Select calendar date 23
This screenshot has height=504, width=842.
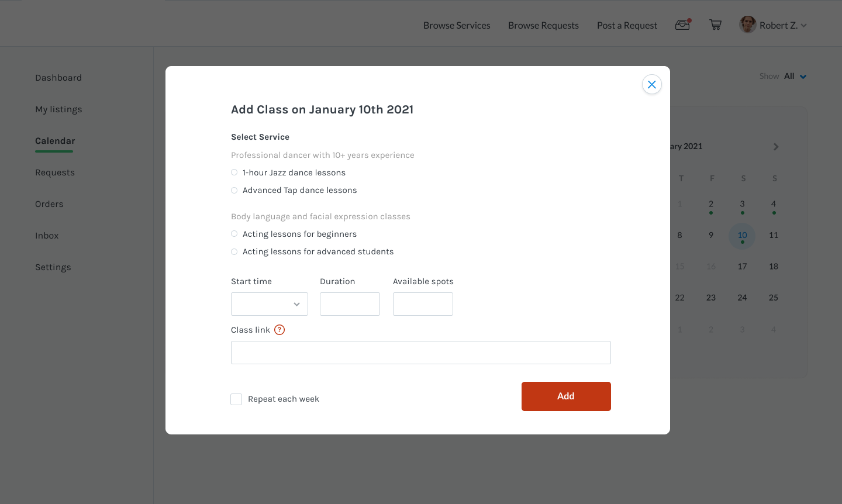[x=711, y=298]
